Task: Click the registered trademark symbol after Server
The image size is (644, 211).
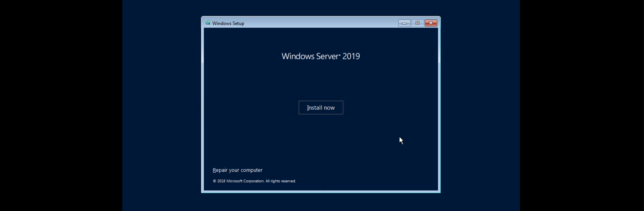Action: point(340,54)
